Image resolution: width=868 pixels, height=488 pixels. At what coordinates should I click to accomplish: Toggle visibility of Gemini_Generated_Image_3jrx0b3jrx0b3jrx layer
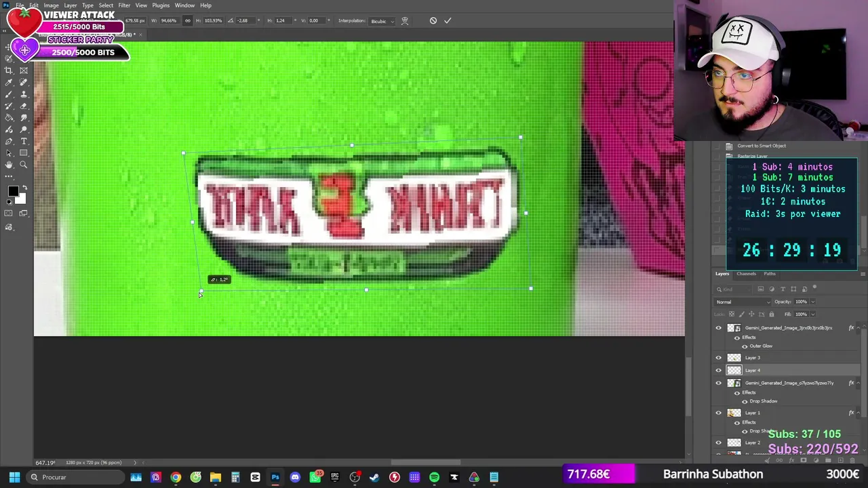pos(719,328)
